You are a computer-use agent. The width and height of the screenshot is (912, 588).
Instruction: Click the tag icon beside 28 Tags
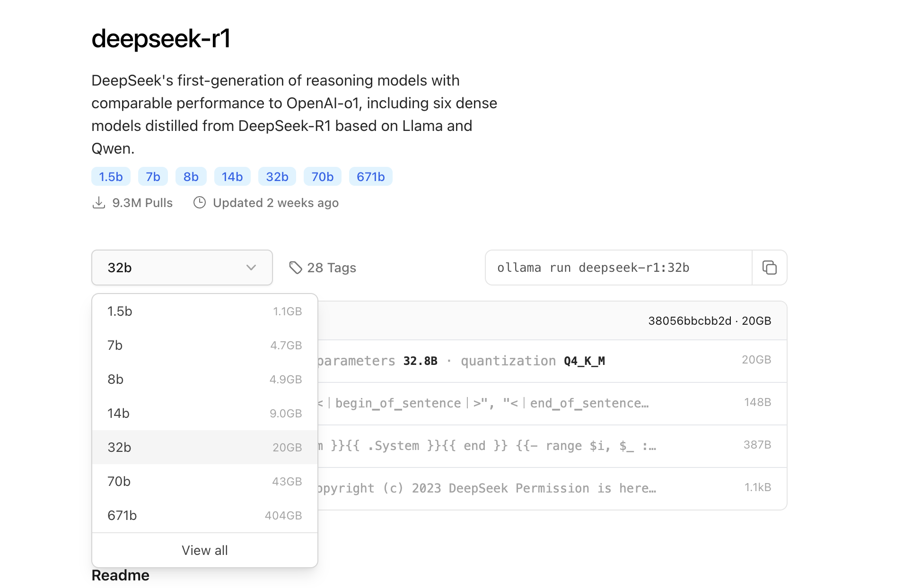click(296, 268)
